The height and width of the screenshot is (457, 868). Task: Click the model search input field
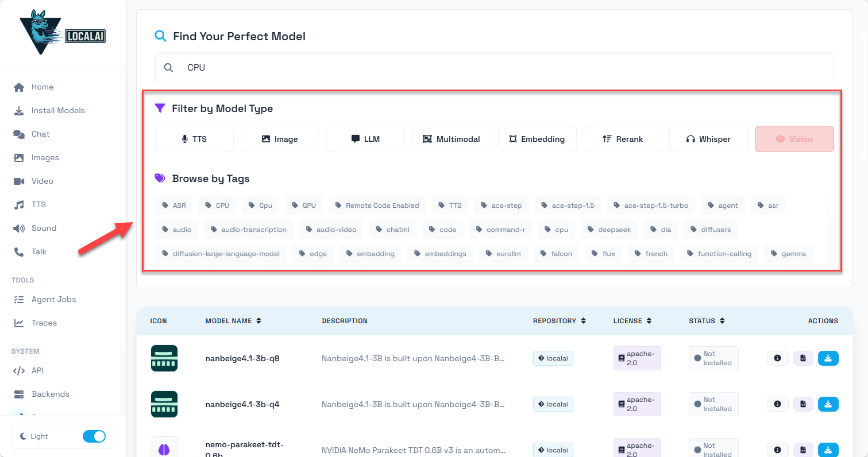click(494, 68)
